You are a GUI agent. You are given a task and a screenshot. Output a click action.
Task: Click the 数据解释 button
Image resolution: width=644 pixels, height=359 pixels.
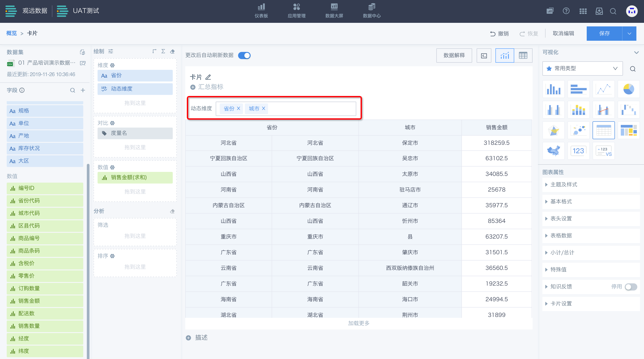(x=454, y=55)
